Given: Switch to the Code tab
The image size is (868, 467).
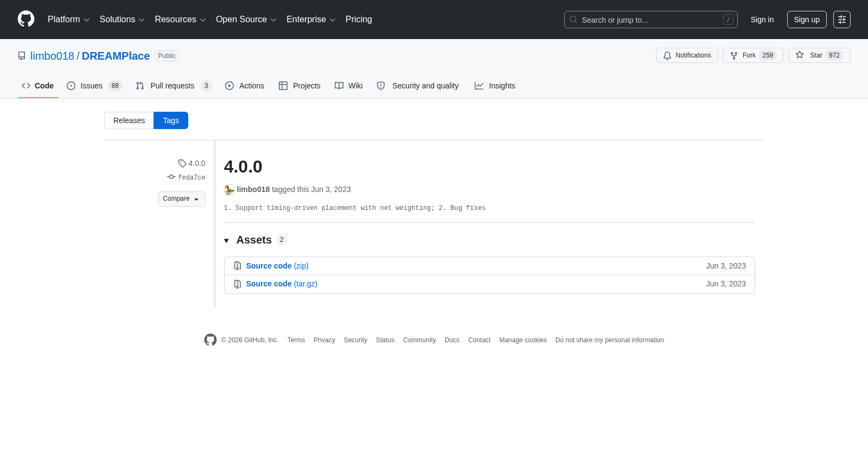Looking at the screenshot, I should pos(38,86).
